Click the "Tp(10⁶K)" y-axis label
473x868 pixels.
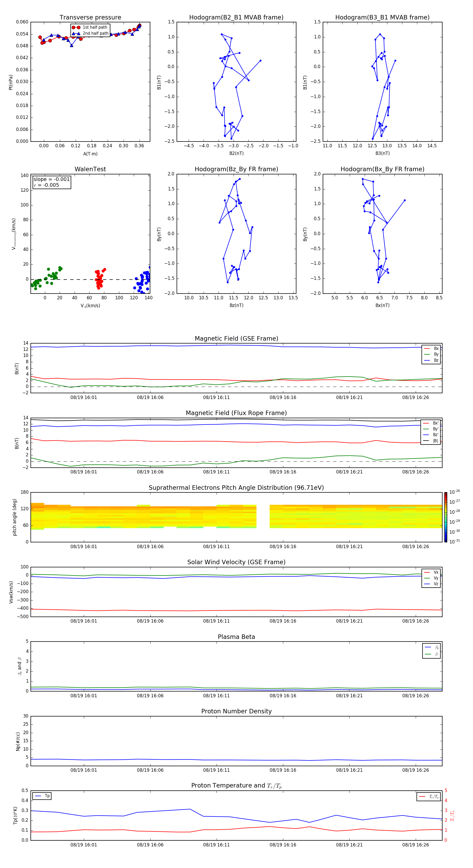[x=15, y=815]
